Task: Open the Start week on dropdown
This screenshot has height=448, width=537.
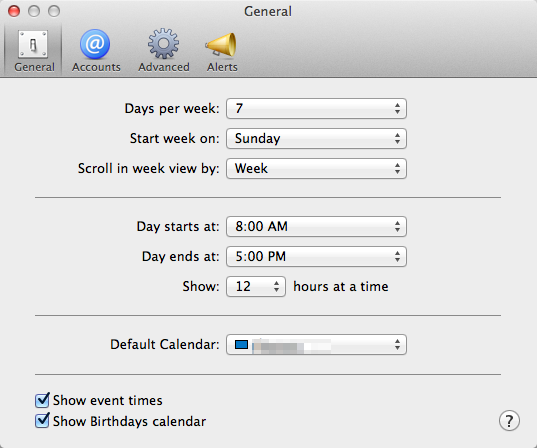Action: point(316,138)
